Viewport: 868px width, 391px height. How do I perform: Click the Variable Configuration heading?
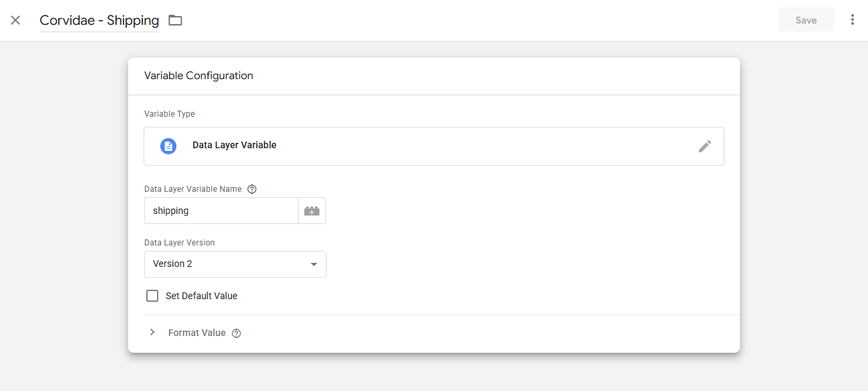(199, 76)
